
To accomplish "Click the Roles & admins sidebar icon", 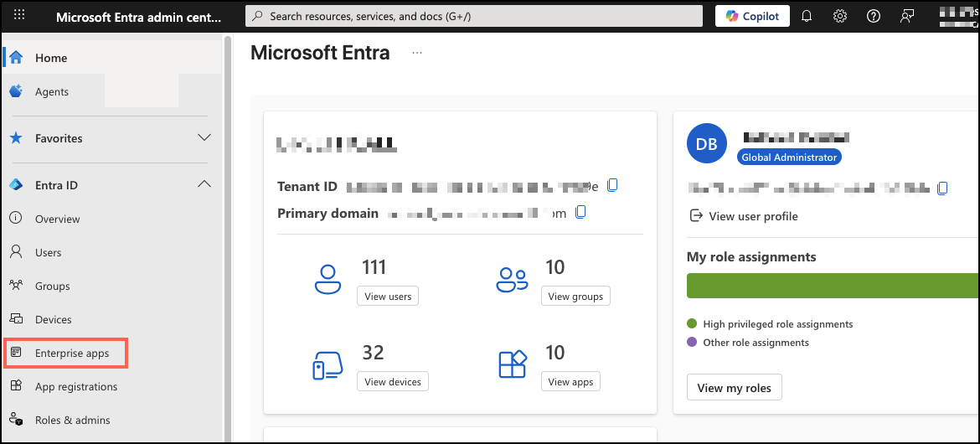I will click(16, 421).
